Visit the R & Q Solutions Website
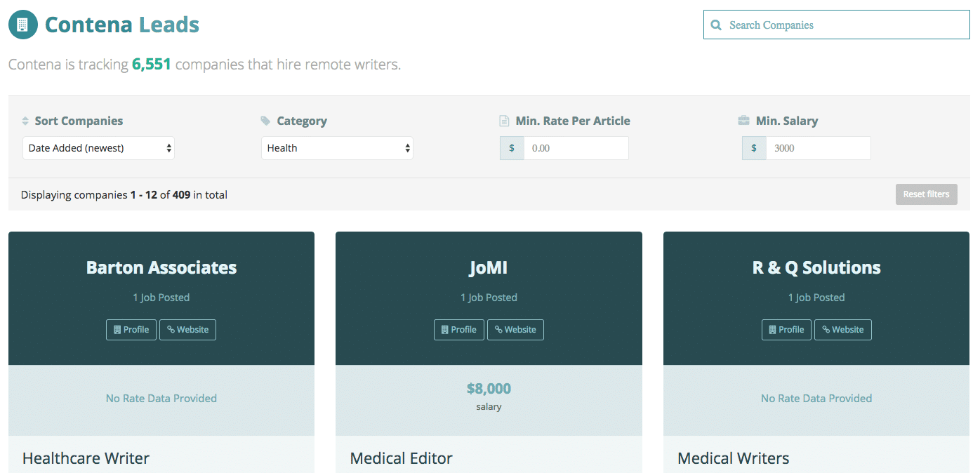 pyautogui.click(x=842, y=330)
